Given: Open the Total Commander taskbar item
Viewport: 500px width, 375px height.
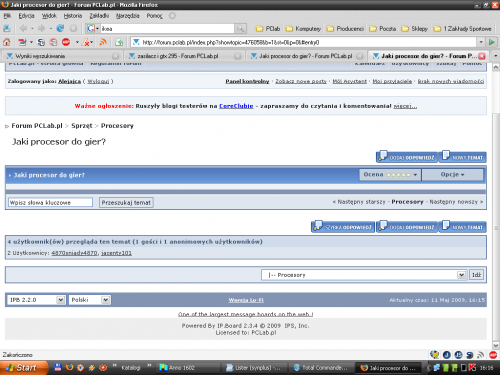Looking at the screenshot, I should (320, 368).
